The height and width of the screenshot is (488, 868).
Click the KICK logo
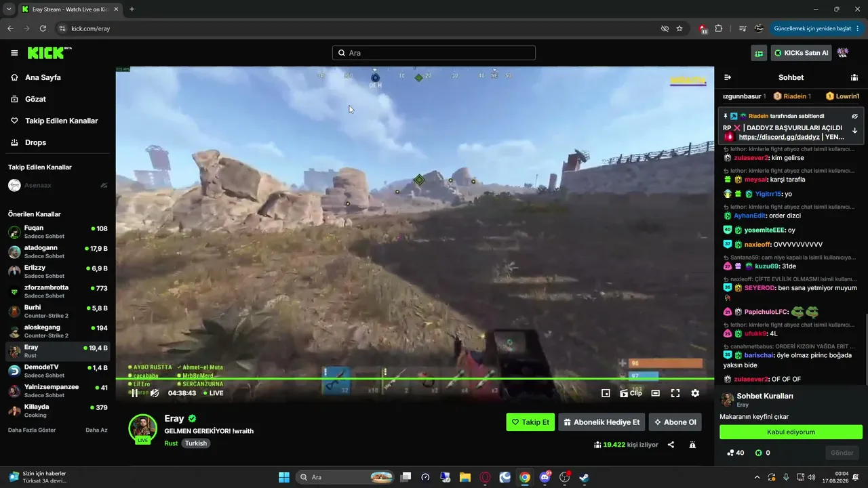click(50, 53)
